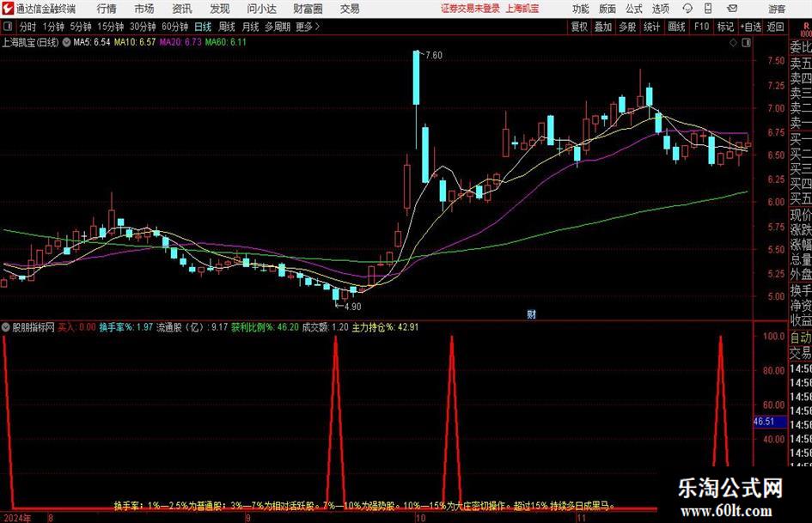812x523 pixels.
Task: Click the blue 46.51 axis value marker
Action: tap(770, 422)
